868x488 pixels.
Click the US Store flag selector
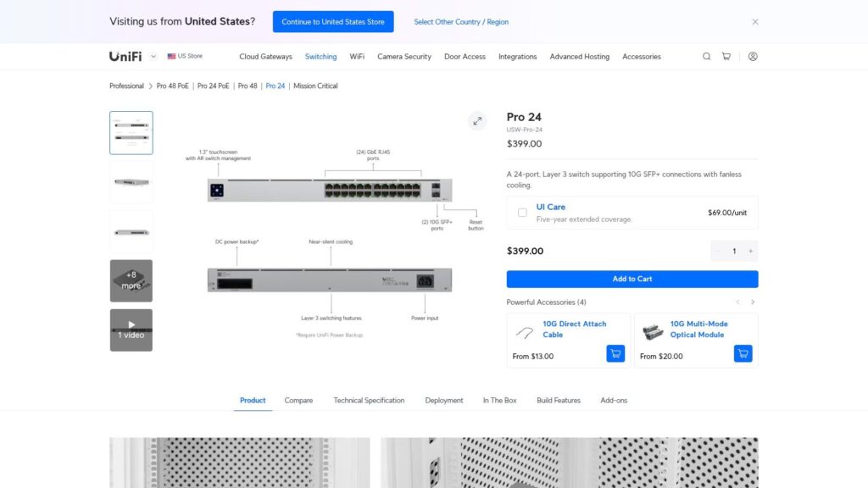pyautogui.click(x=185, y=56)
